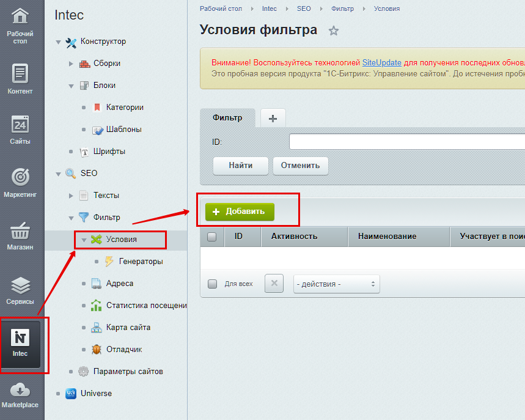Click the SEO magnifier icon

point(71,174)
